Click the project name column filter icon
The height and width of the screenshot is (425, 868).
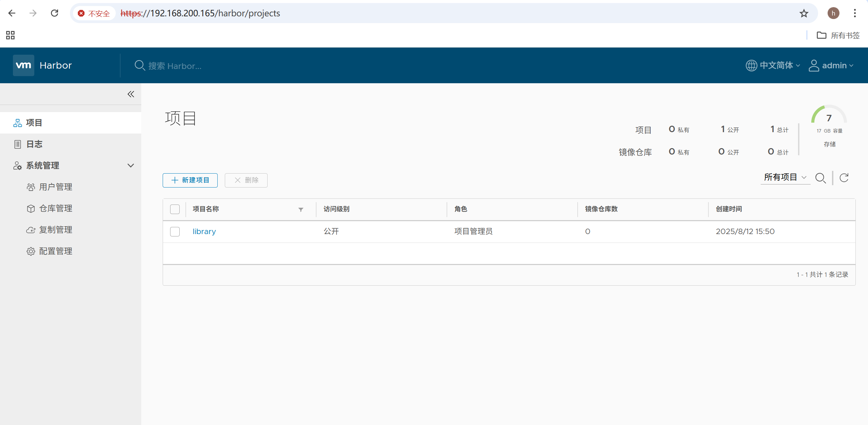(301, 209)
